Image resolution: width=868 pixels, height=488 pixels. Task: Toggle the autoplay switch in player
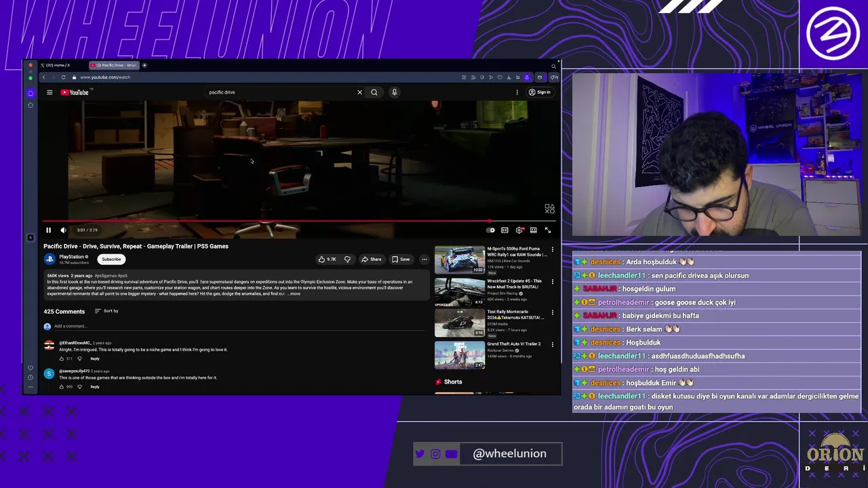[490, 230]
